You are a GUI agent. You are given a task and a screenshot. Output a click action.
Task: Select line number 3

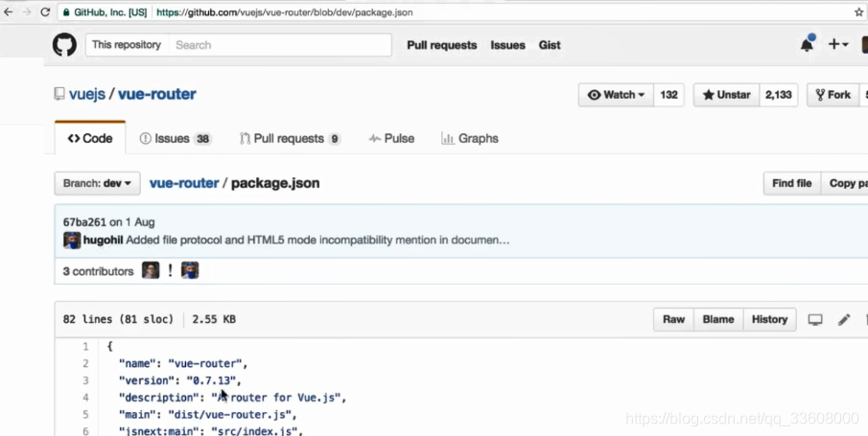tap(85, 380)
